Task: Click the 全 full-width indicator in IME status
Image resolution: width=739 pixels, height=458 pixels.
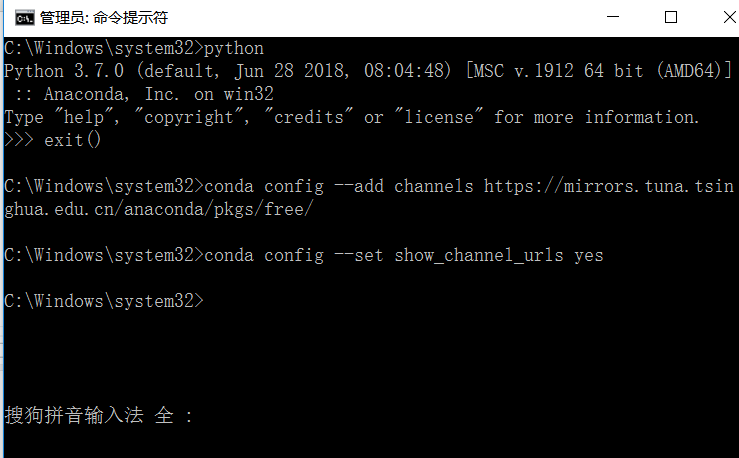Action: [x=164, y=416]
